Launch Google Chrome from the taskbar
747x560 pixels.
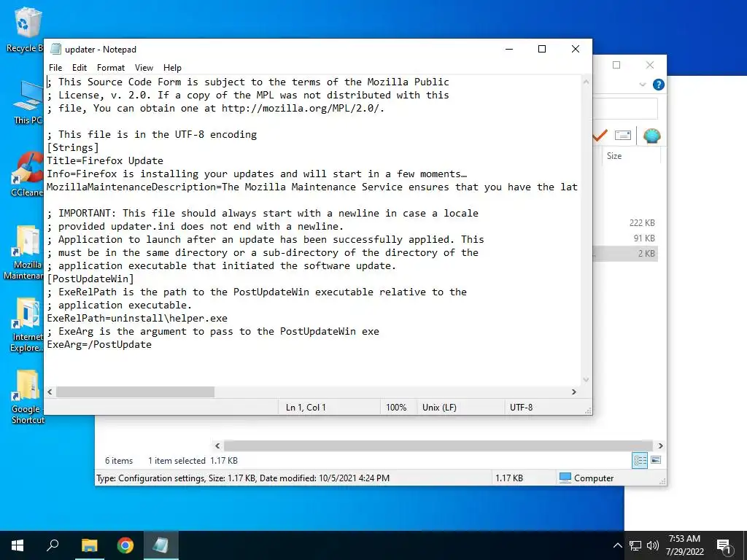(125, 545)
